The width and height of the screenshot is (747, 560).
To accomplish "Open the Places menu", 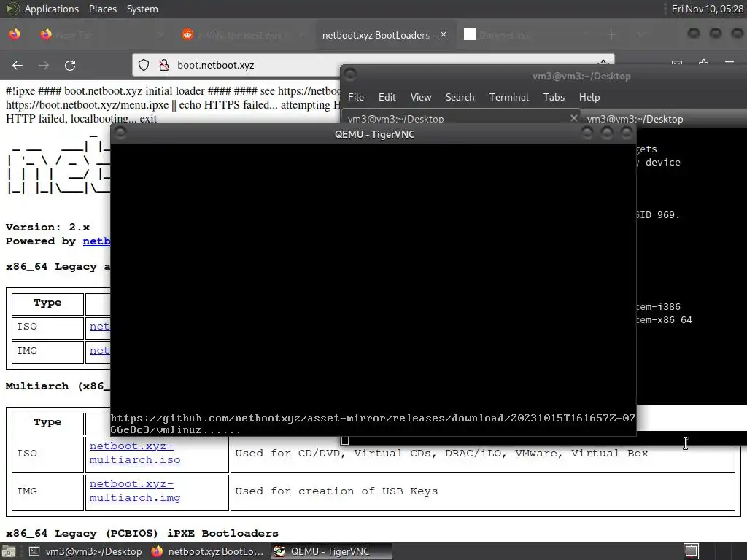I will pyautogui.click(x=103, y=9).
